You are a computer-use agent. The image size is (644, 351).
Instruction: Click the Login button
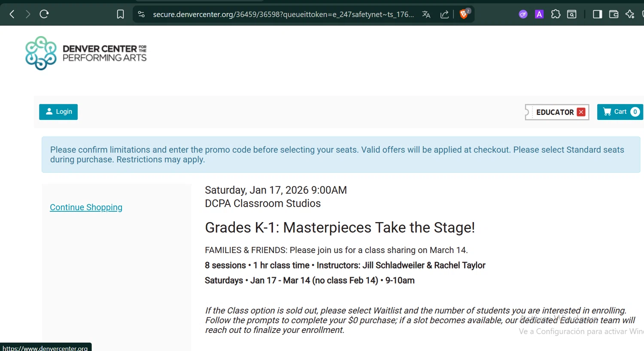click(x=58, y=112)
